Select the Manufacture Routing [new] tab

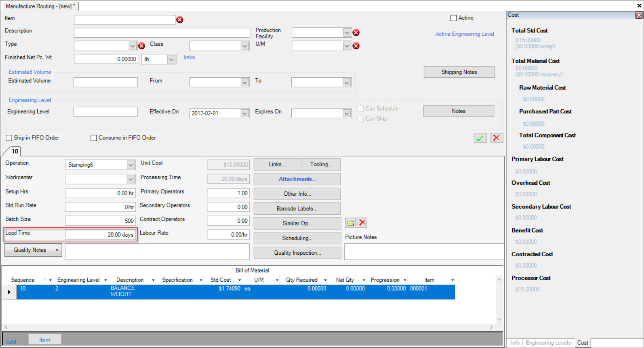tap(40, 6)
